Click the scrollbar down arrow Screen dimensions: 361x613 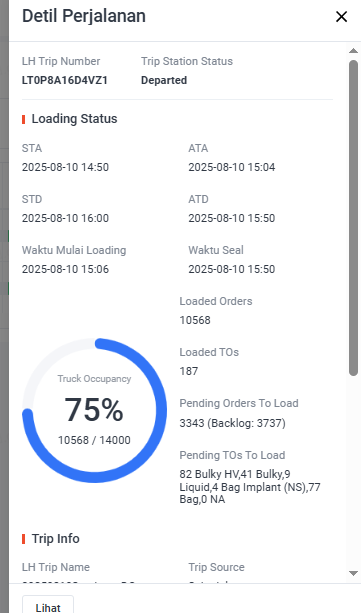coord(353,574)
